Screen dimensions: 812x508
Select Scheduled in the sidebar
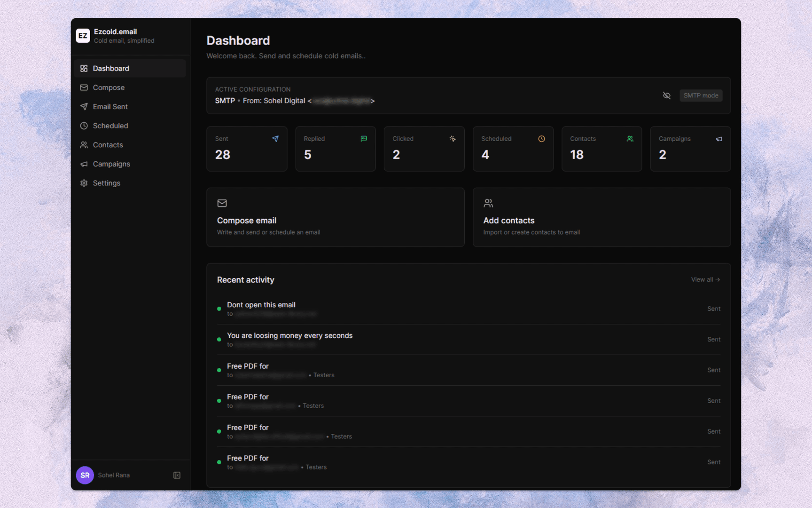130,126
